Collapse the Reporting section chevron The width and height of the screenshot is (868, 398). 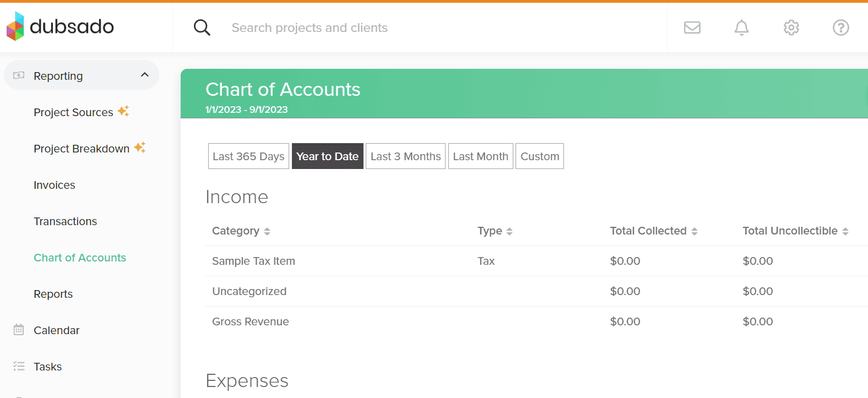click(x=144, y=75)
